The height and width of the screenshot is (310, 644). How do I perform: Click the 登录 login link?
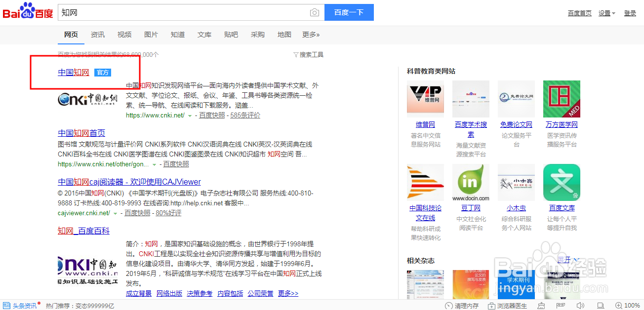coord(630,13)
